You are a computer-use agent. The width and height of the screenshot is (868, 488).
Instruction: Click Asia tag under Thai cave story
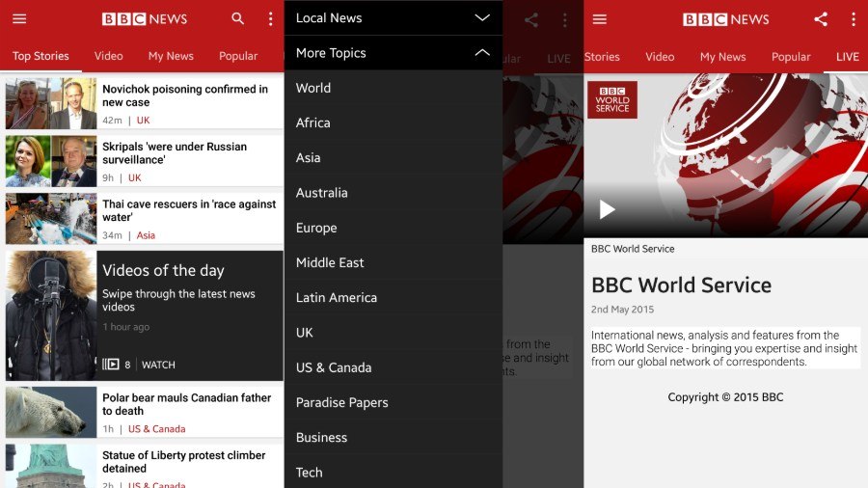tap(146, 235)
